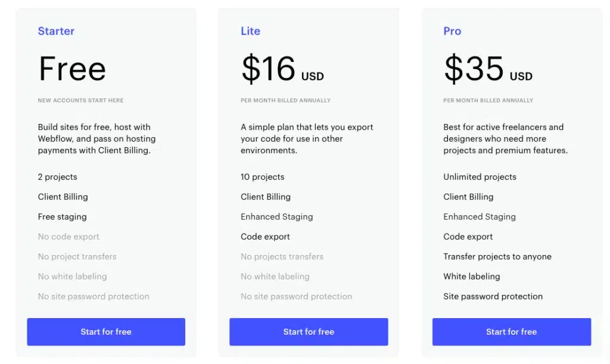Viewport: 610px width, 364px height.
Task: Select the Pro plan title
Action: pyautogui.click(x=452, y=31)
